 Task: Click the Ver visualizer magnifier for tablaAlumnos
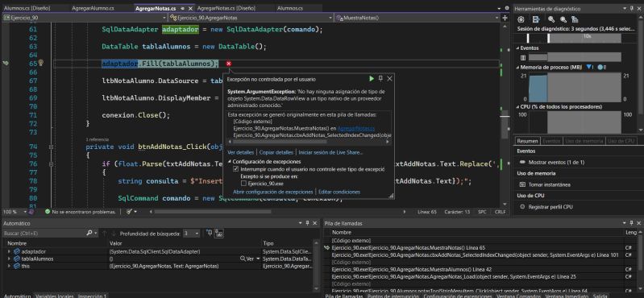point(243,259)
